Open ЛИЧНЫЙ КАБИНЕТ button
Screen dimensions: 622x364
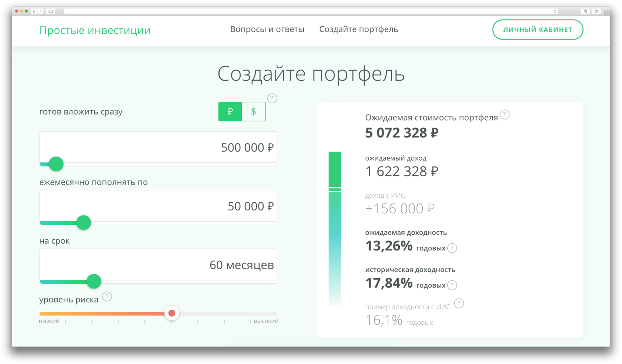coord(538,30)
